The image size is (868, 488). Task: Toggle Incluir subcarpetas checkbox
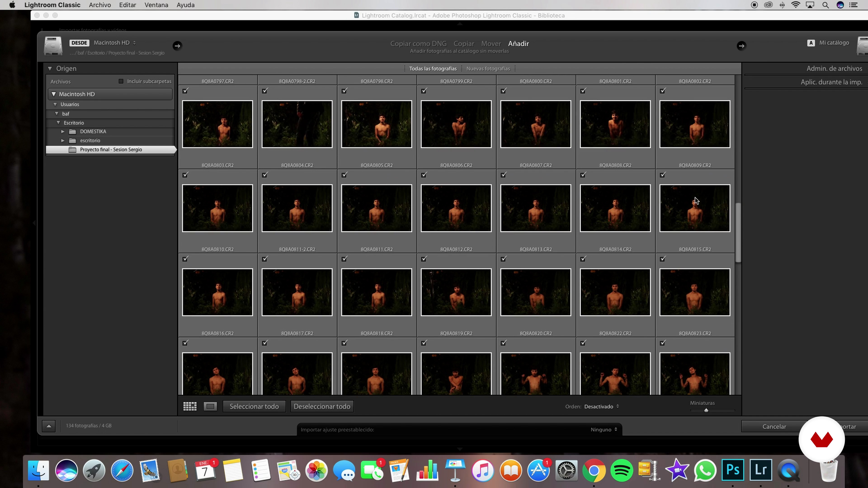coord(121,81)
